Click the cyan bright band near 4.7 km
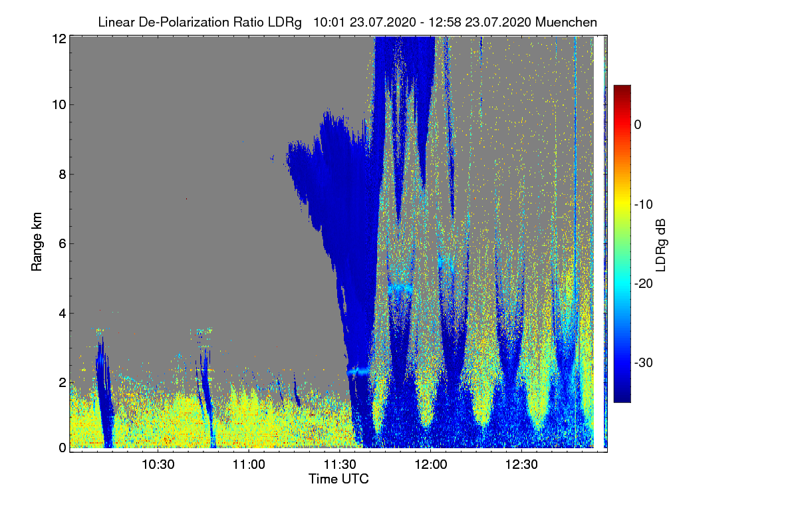Image resolution: width=798 pixels, height=532 pixels. click(400, 287)
